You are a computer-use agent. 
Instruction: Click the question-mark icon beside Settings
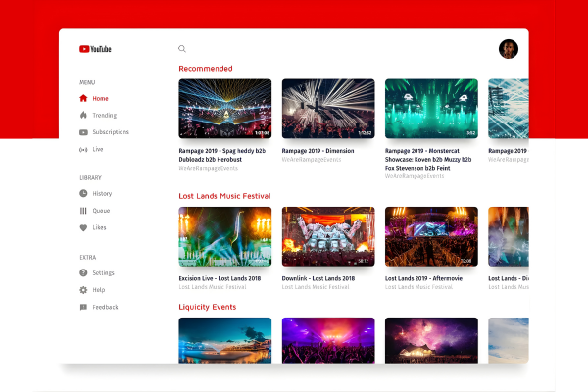click(x=83, y=272)
